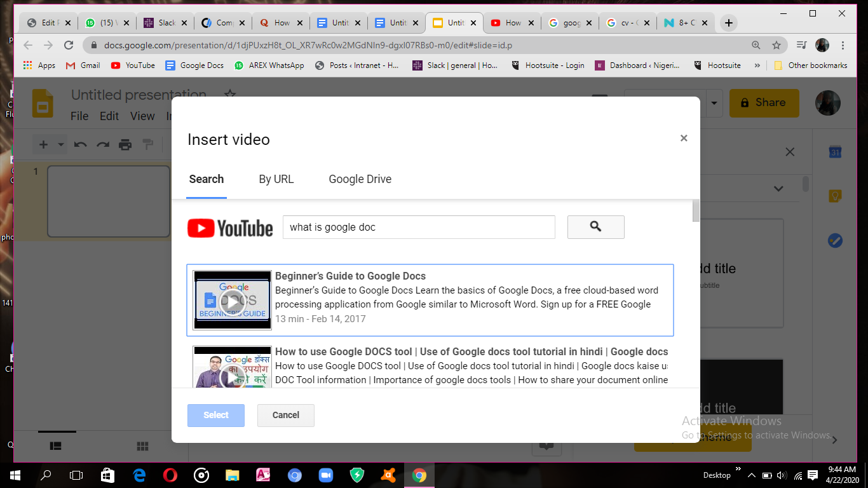Image resolution: width=868 pixels, height=488 pixels.
Task: Click the magnifier search button beside the YouTube query
Action: (x=595, y=227)
